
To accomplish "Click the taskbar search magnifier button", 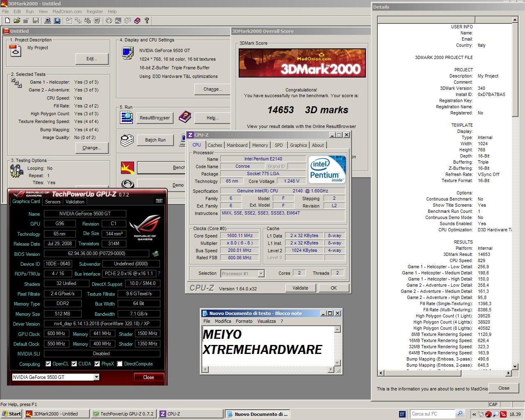I will (460, 414).
